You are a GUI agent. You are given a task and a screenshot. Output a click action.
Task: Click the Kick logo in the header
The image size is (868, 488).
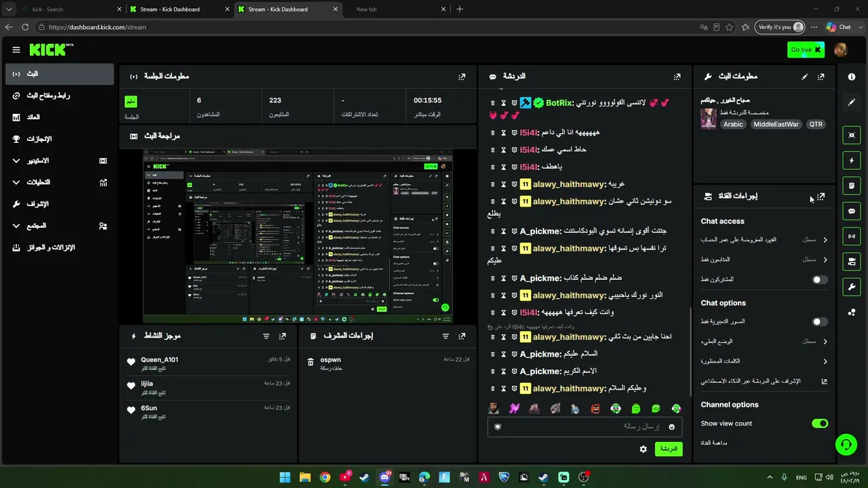point(52,49)
